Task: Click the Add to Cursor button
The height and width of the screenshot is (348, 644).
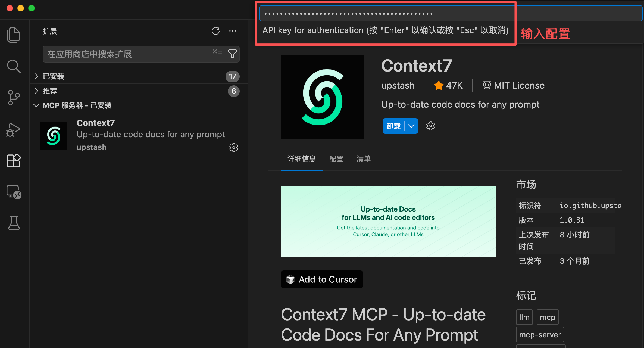Action: point(322,279)
